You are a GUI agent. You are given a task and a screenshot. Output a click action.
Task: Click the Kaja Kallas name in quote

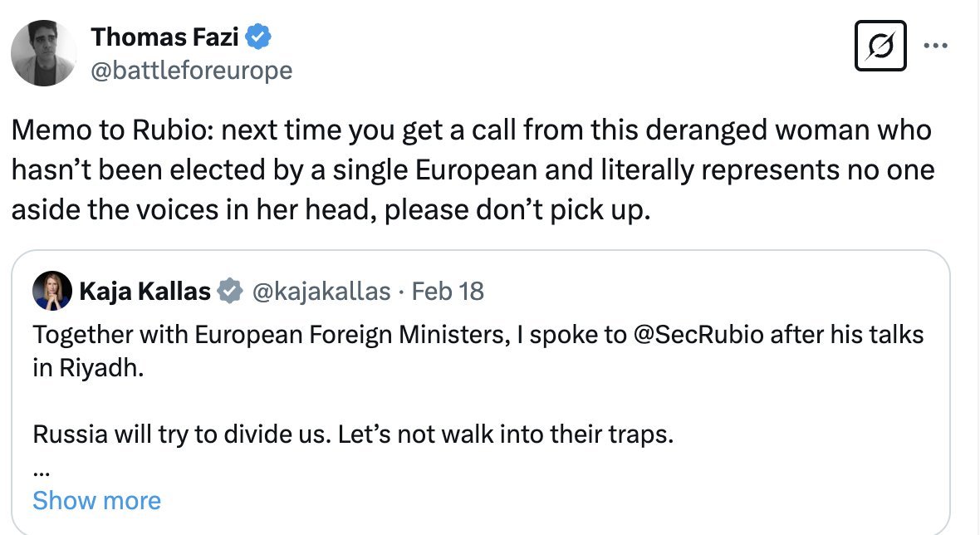145,292
